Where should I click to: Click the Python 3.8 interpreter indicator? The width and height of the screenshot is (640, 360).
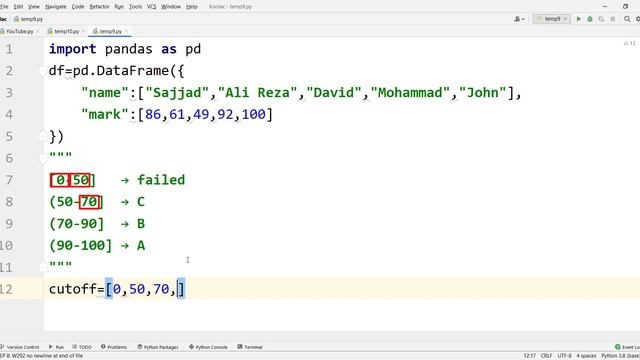click(x=620, y=356)
